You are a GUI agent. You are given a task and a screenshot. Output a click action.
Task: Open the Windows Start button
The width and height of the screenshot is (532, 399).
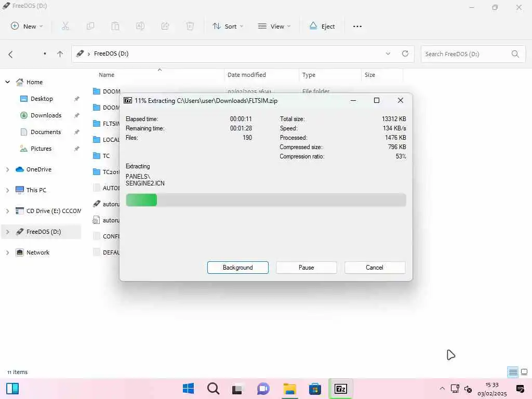coord(188,389)
